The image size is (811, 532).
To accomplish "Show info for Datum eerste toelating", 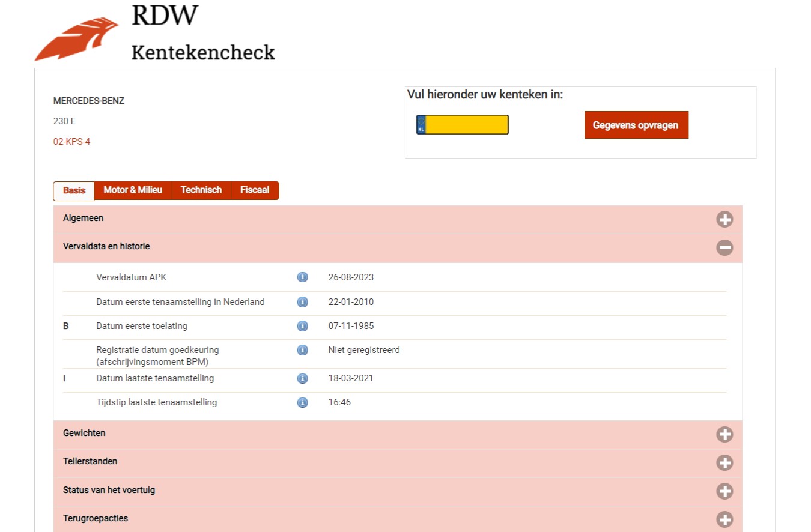I will click(x=303, y=326).
